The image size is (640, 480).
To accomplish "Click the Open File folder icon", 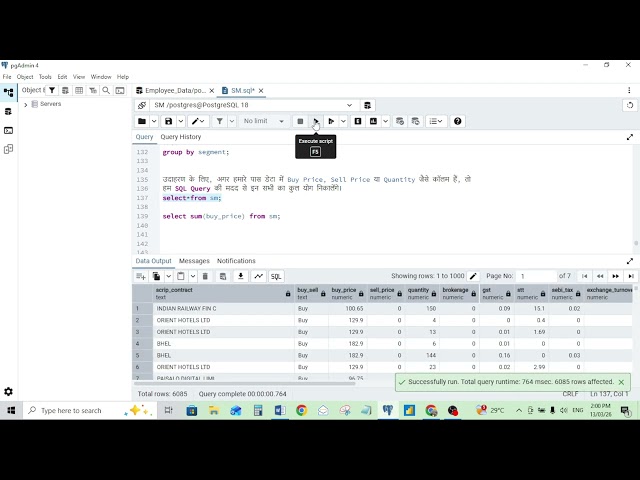I will click(142, 121).
